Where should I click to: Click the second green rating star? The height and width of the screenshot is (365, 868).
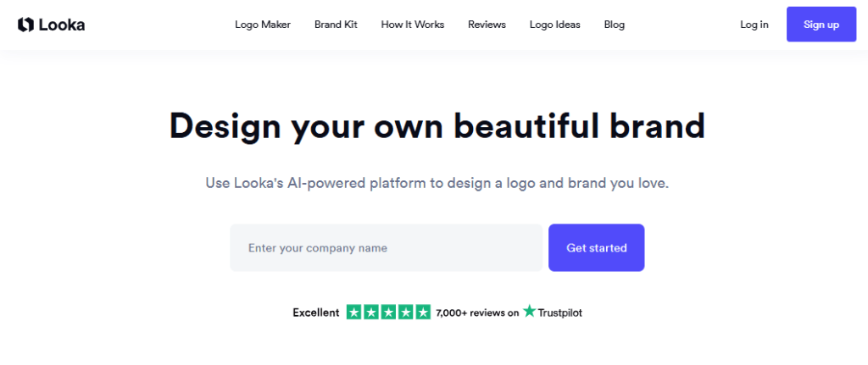(371, 312)
